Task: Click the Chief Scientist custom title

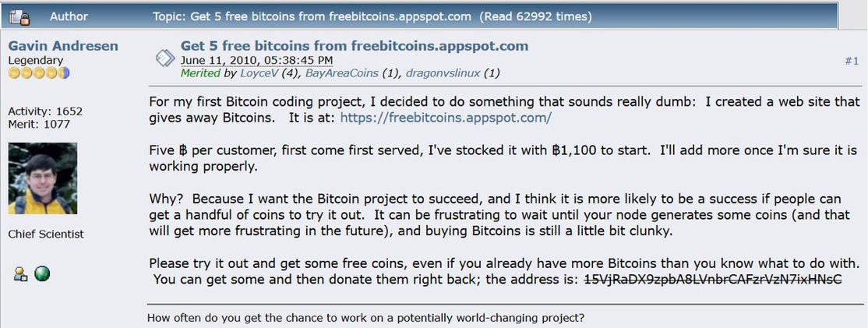Action: click(46, 234)
